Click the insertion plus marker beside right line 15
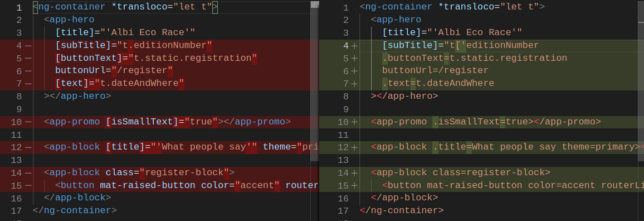 tap(354, 186)
